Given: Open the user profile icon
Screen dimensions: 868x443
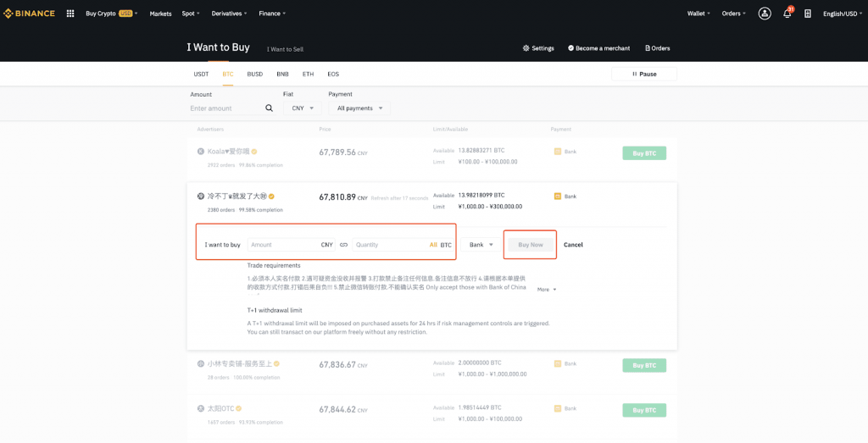Looking at the screenshot, I should (765, 14).
